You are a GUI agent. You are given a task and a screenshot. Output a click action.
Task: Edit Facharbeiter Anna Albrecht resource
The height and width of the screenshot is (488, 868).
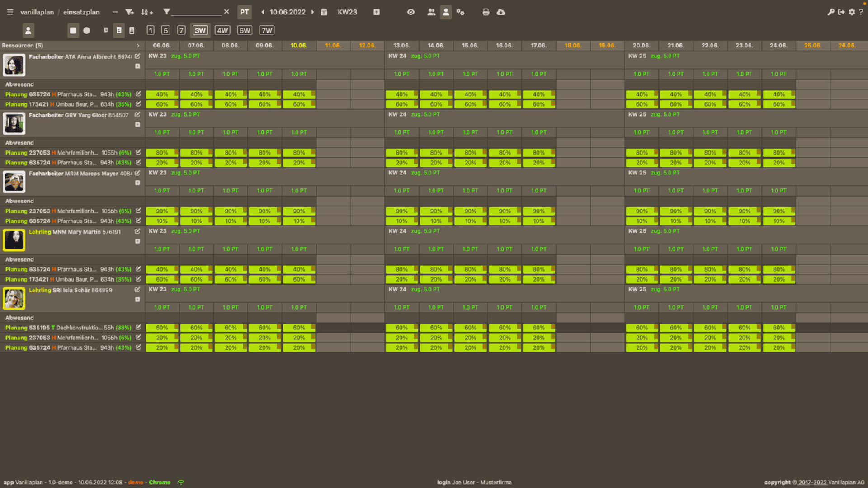[x=137, y=56]
